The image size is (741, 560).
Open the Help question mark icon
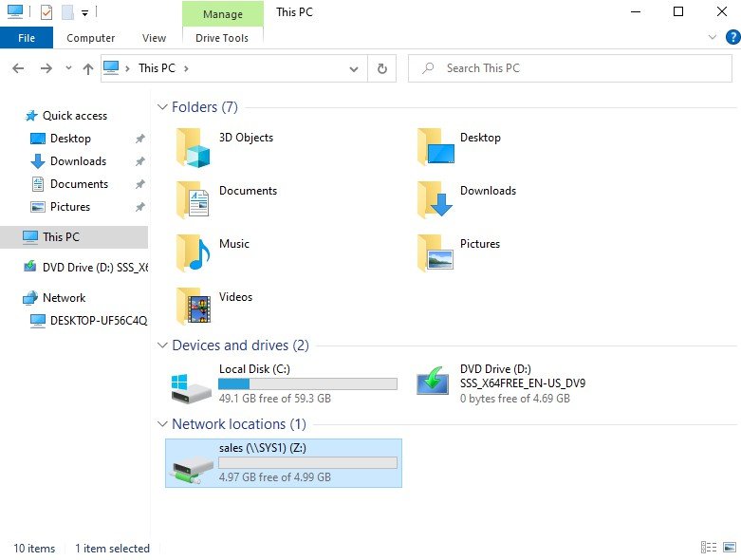pyautogui.click(x=733, y=37)
